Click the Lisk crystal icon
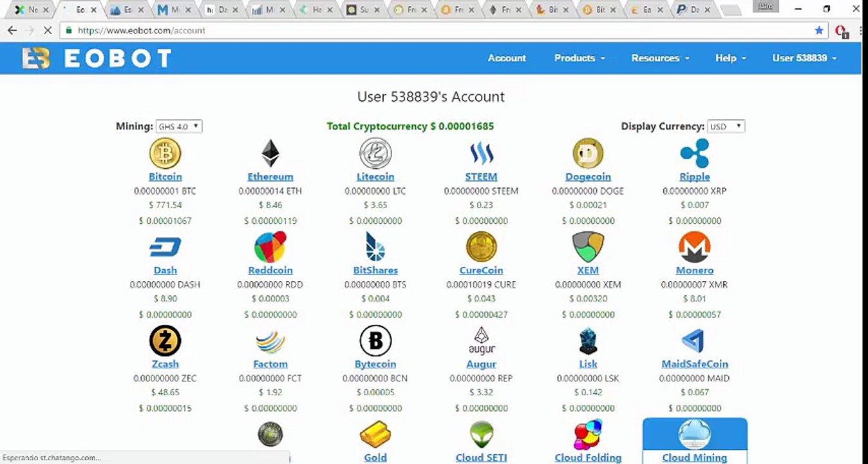Viewport: 868px width, 464px height. pyautogui.click(x=588, y=341)
